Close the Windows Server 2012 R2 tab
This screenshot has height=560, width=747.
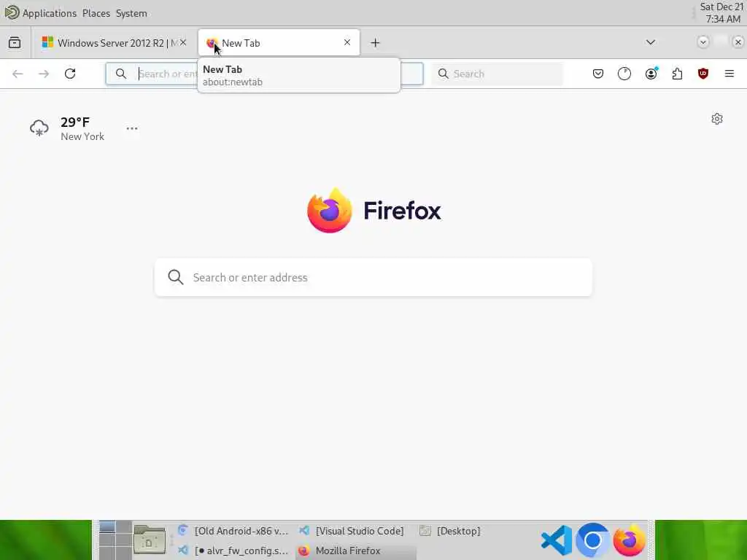(183, 42)
